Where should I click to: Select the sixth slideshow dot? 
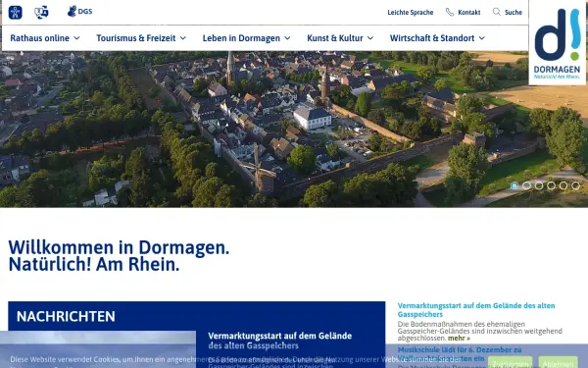(575, 185)
